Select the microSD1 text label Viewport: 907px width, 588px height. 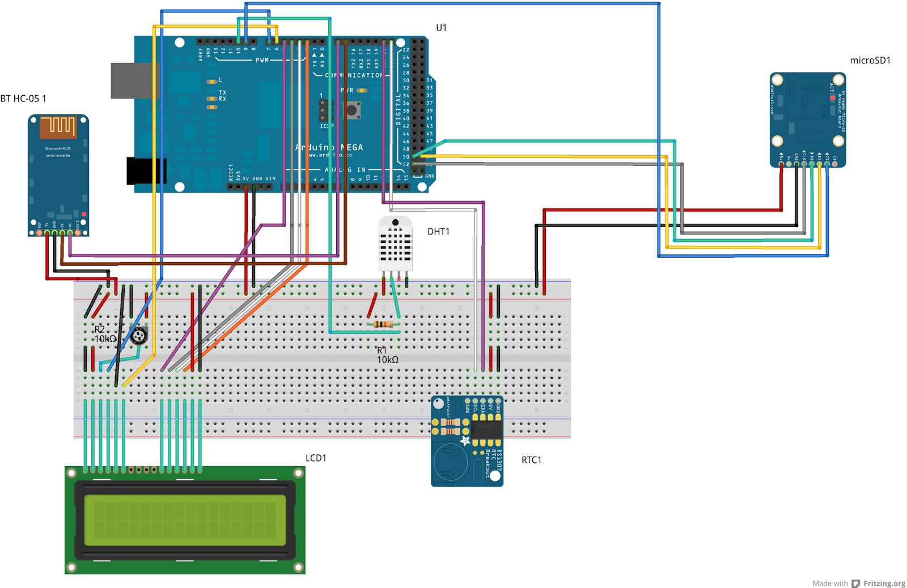(x=870, y=61)
